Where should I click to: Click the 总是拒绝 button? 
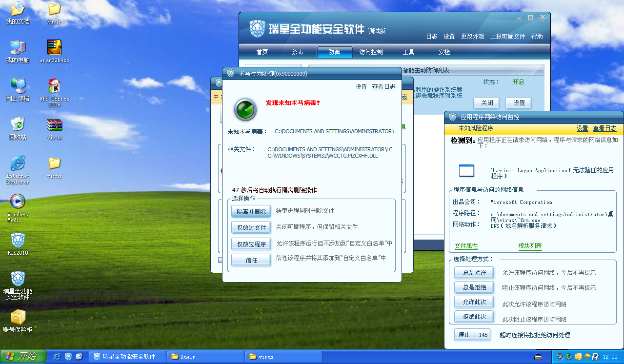(x=474, y=287)
